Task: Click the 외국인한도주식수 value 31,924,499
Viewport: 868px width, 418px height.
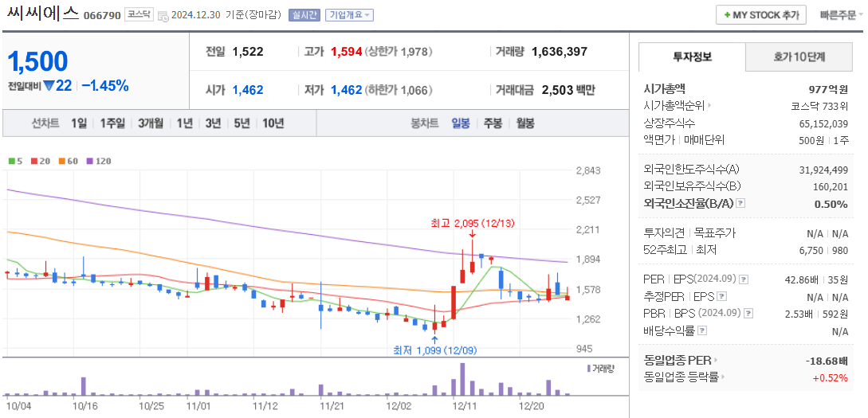Action: click(x=823, y=170)
